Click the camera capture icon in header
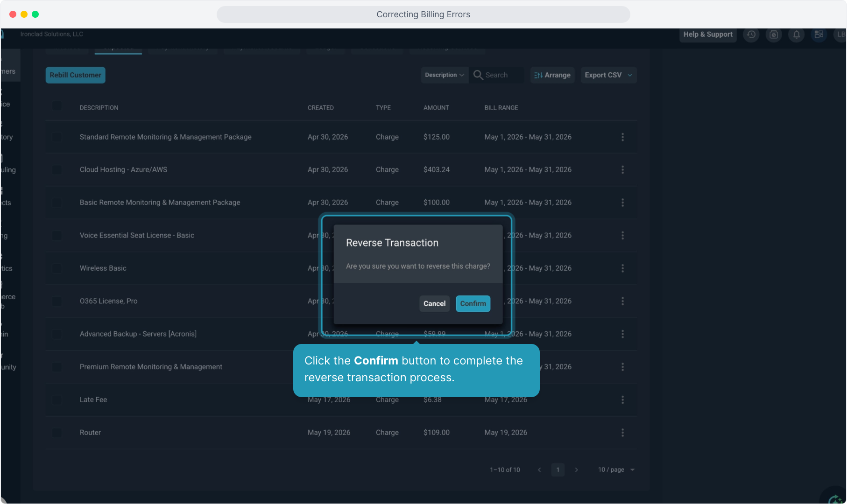The height and width of the screenshot is (504, 847). coord(774,35)
